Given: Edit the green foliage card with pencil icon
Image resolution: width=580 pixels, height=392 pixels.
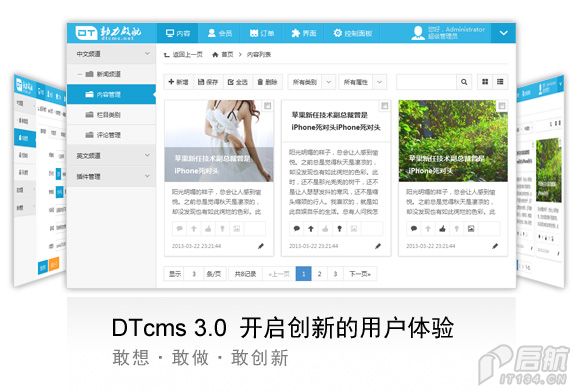Looking at the screenshot, I should 495,246.
